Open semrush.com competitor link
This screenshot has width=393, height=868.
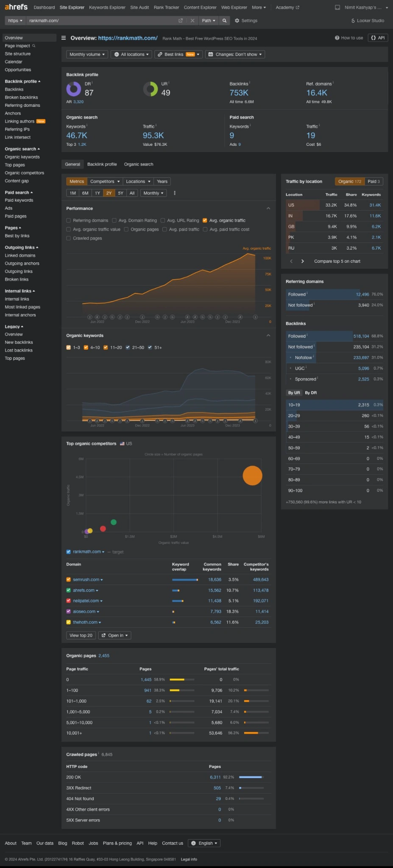pos(86,579)
